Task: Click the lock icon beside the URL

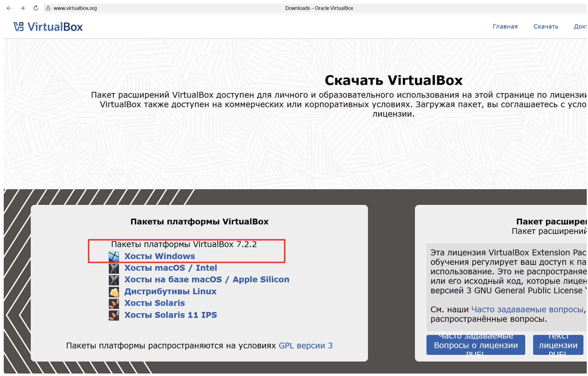Action: coord(48,8)
